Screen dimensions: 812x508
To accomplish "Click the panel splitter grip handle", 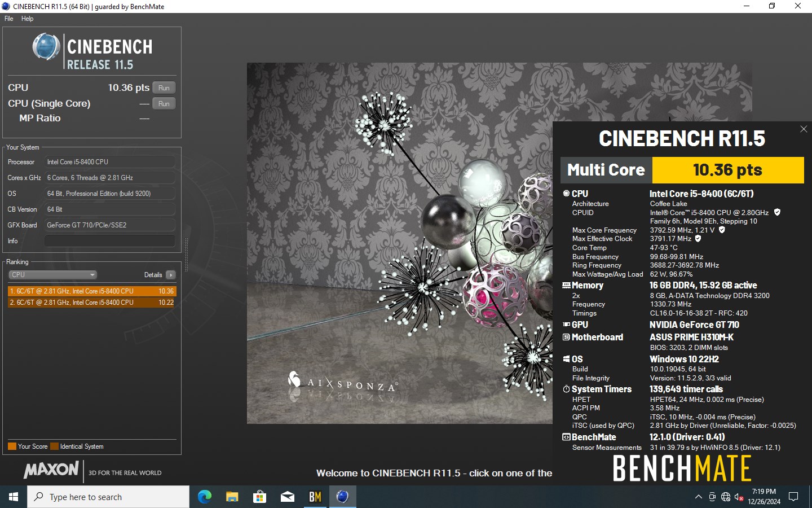I will coord(186,255).
